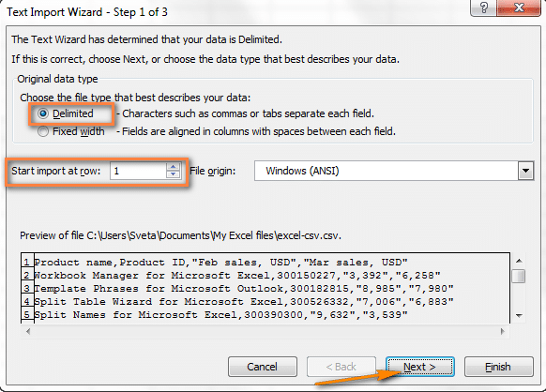Click the preview scroll right arrow
Image resolution: width=546 pixels, height=392 pixels.
(x=503, y=331)
